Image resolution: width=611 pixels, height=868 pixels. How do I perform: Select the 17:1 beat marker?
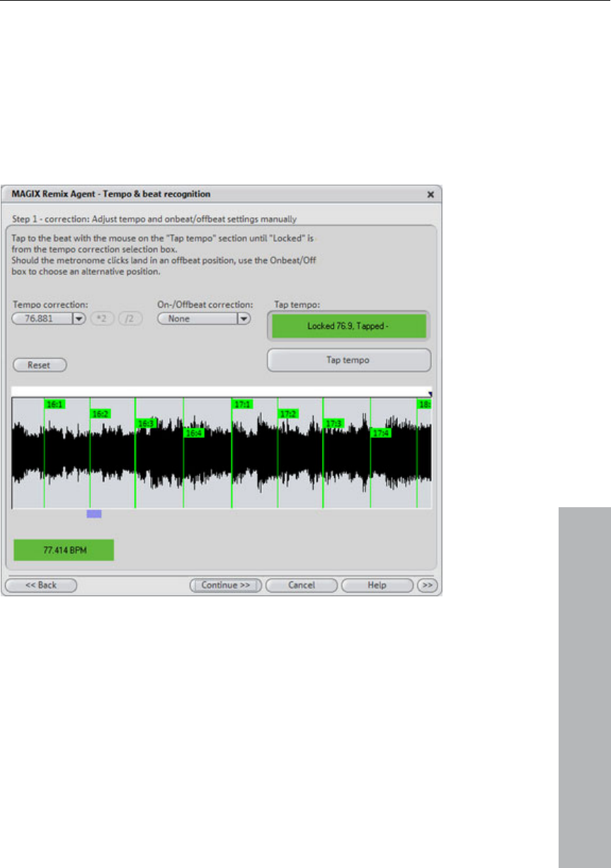(242, 405)
